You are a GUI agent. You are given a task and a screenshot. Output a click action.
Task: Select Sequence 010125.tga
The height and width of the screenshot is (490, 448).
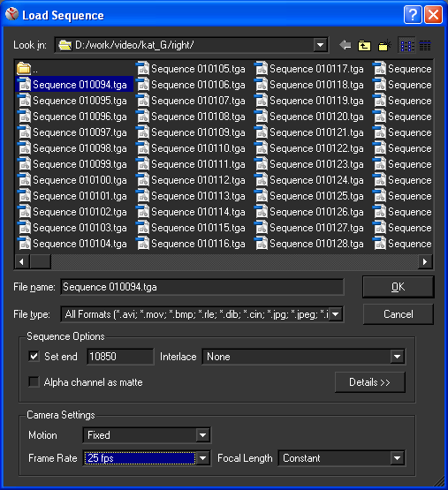(x=309, y=196)
